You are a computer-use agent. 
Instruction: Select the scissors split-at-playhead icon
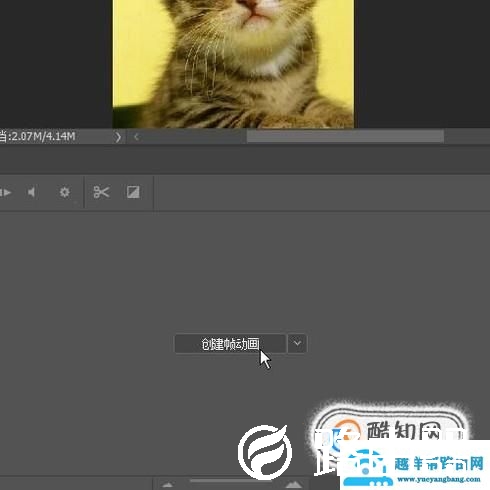[101, 192]
